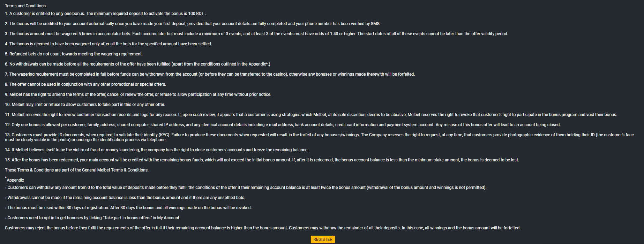This screenshot has height=244, width=644.
Task: Click term 6 about no withdrawals
Action: click(137, 64)
